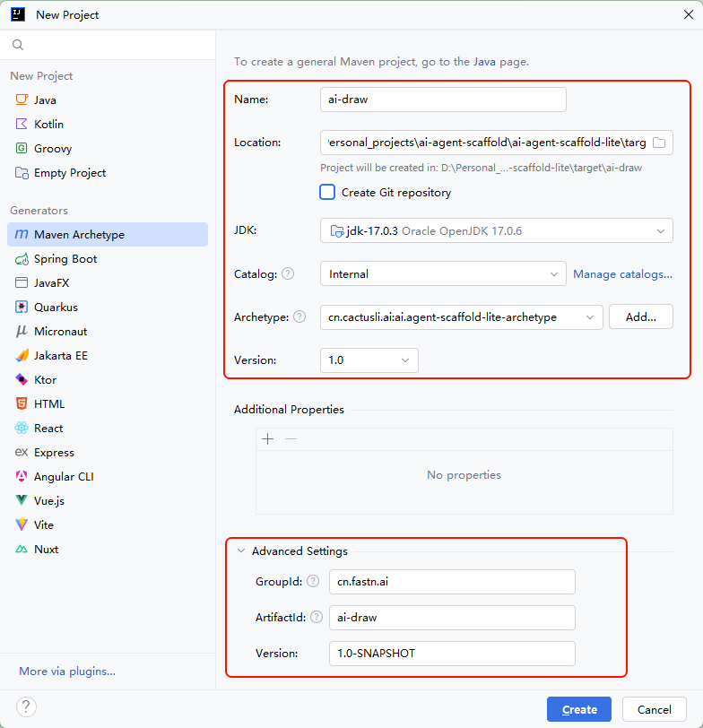Select Quarkus generator
This screenshot has width=703, height=728.
point(108,307)
